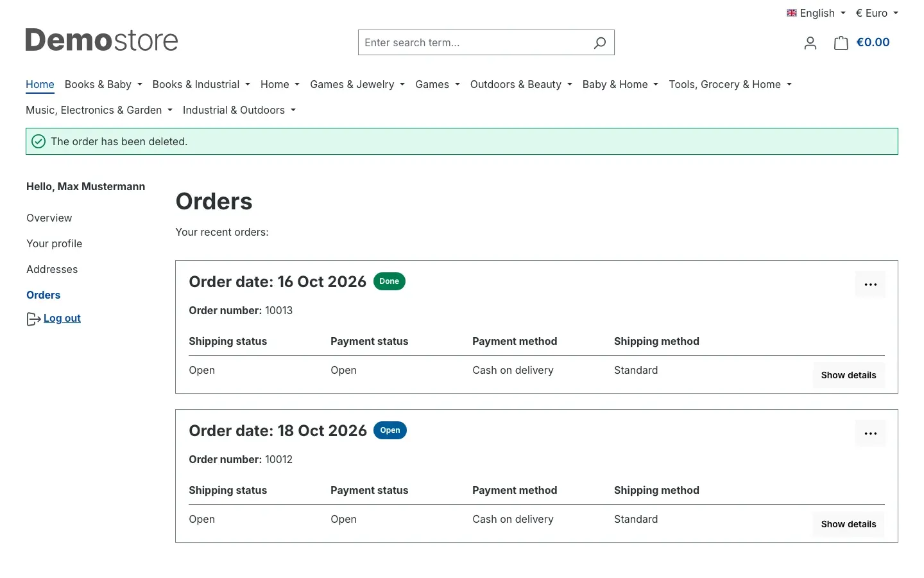Open the Euro currency dropdown
The height and width of the screenshot is (578, 924).
pyautogui.click(x=877, y=13)
